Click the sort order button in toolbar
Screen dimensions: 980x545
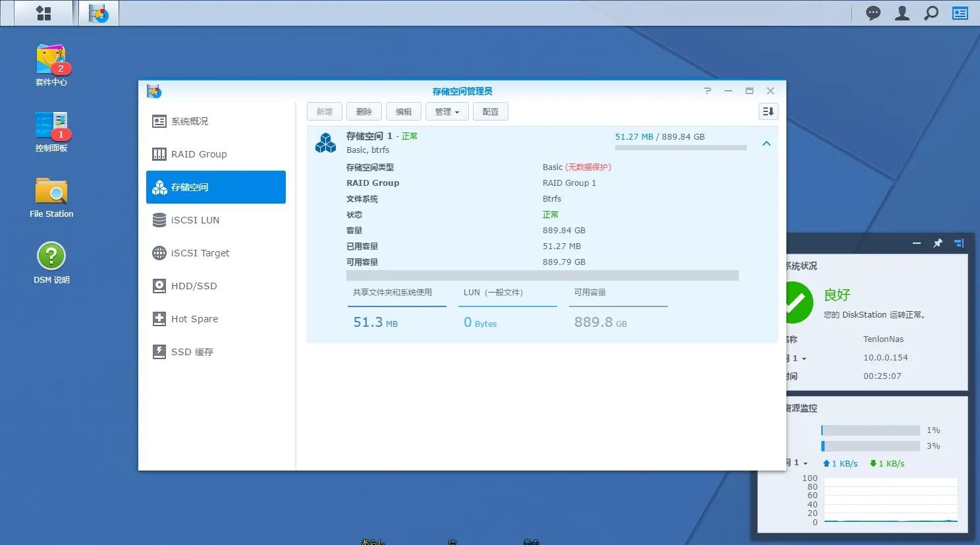click(768, 112)
